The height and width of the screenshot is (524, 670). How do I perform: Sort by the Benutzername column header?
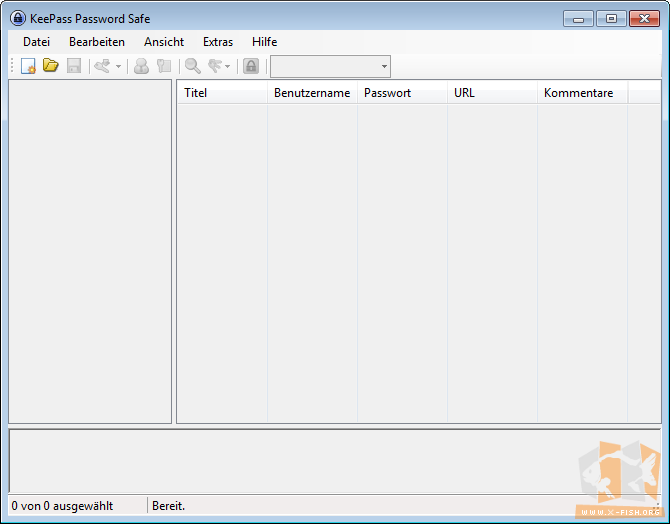(x=312, y=93)
